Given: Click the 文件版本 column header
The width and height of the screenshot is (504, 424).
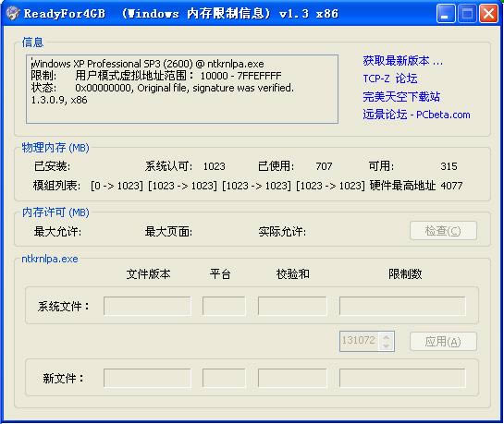Looking at the screenshot, I should click(148, 274).
